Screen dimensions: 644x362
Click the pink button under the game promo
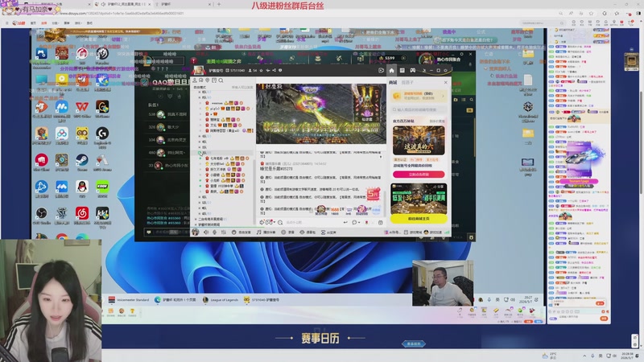point(419,175)
